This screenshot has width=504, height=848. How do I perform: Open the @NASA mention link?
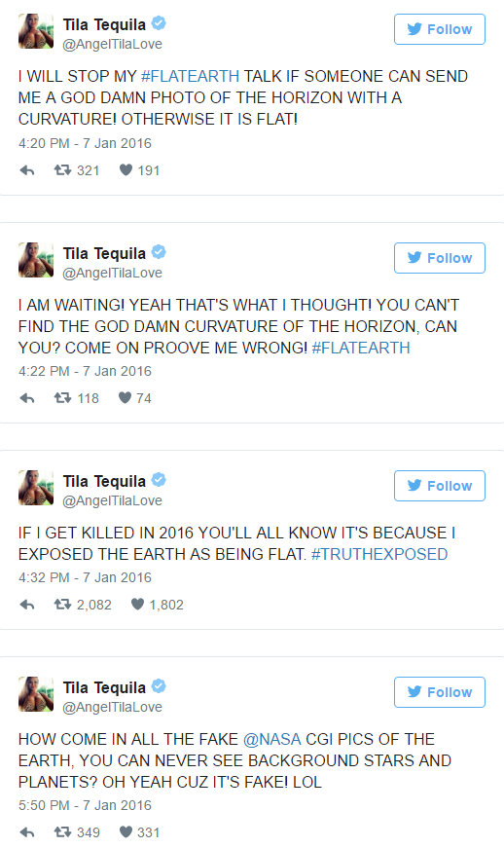tap(272, 739)
